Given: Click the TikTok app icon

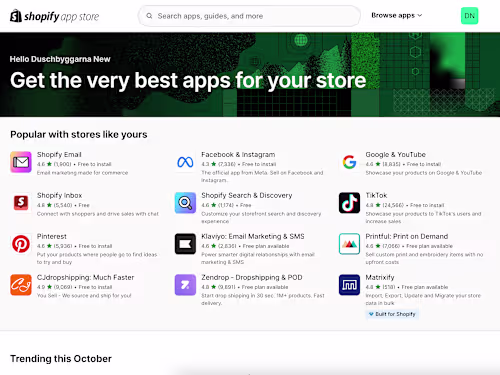Looking at the screenshot, I should 349,203.
